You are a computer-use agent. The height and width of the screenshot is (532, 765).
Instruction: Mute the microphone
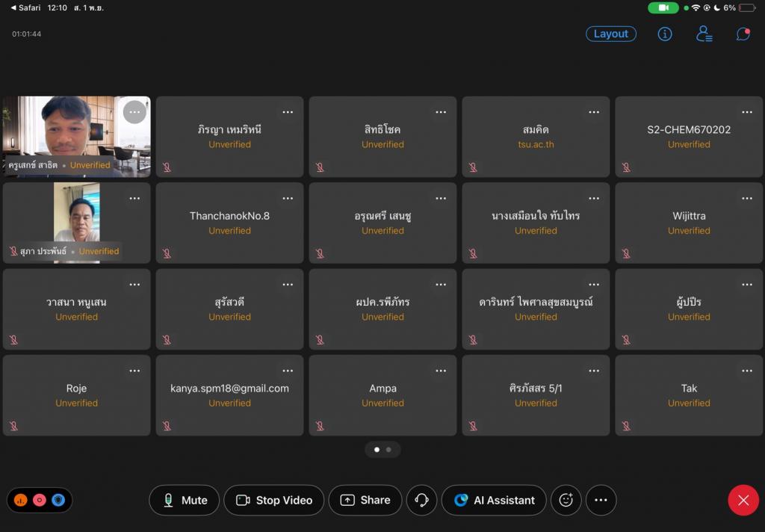pos(184,501)
